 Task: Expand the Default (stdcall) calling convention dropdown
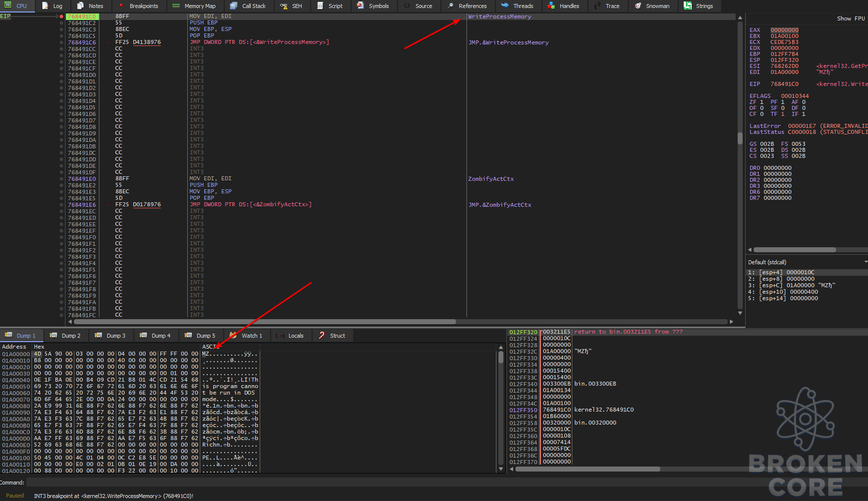[865, 262]
